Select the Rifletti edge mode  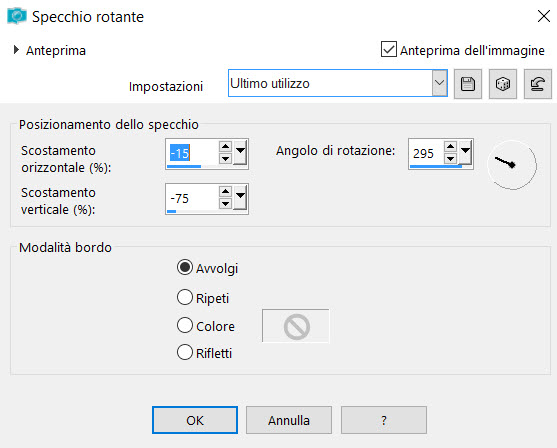coord(185,352)
